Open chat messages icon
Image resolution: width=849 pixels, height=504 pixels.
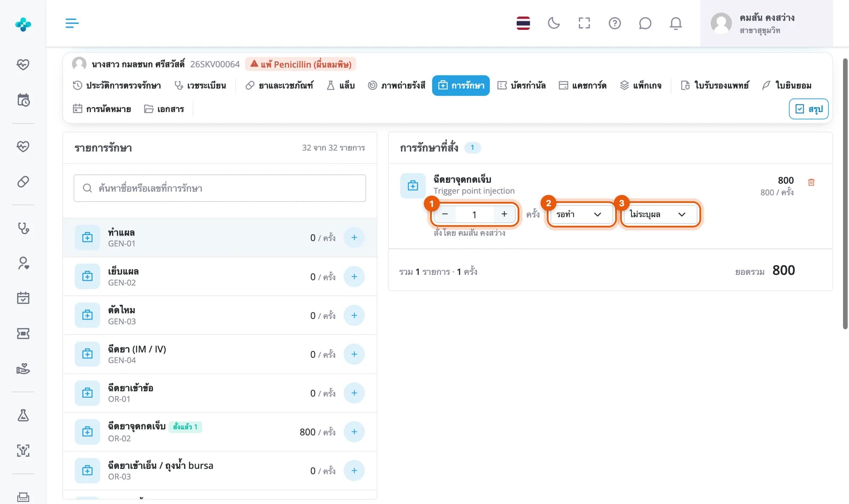[645, 23]
